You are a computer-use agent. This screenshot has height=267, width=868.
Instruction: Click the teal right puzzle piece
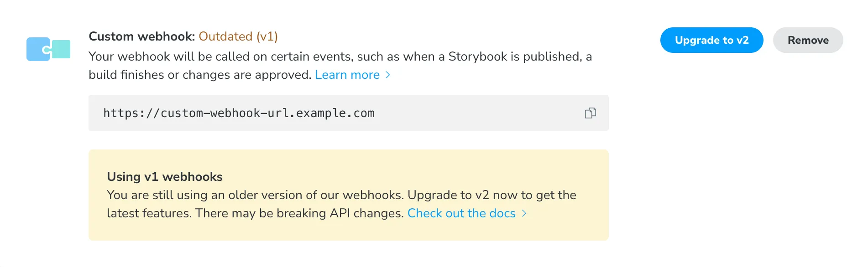(62, 49)
